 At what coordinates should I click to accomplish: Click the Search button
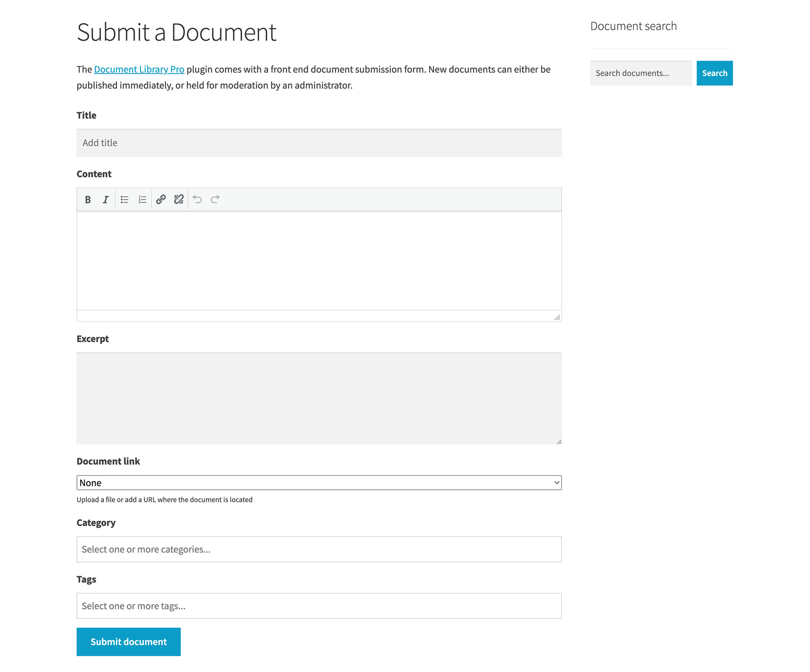pos(714,73)
